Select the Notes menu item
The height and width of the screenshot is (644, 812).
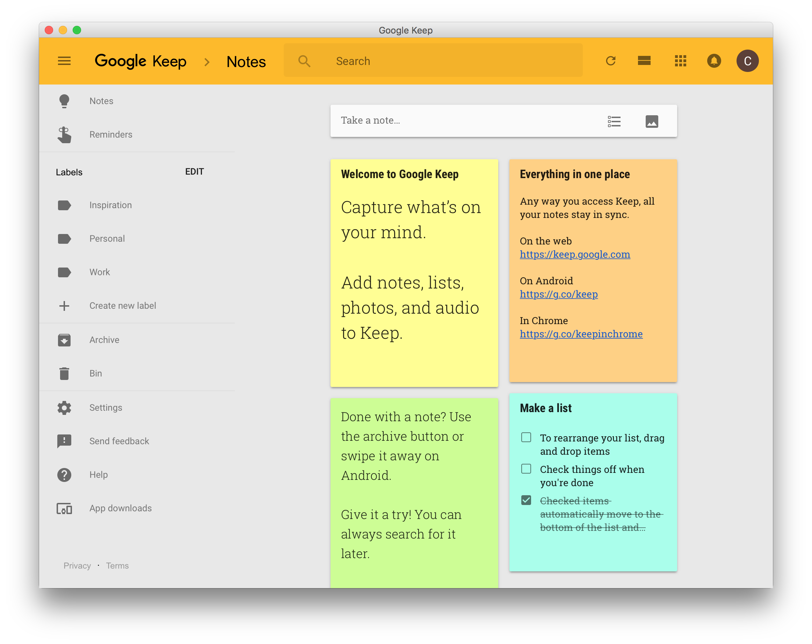click(x=101, y=100)
